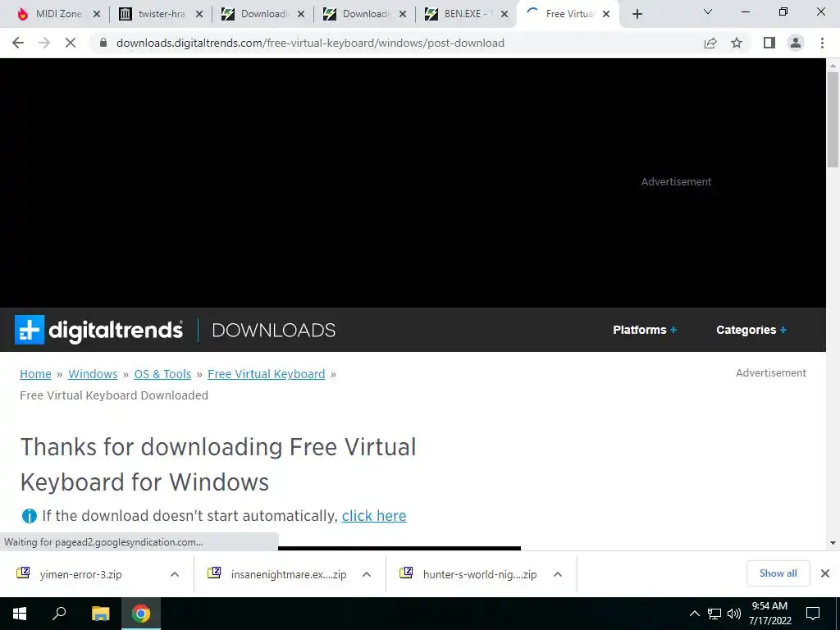The width and height of the screenshot is (840, 630).
Task: Open yimen-error-3.zip download
Action: (80, 574)
